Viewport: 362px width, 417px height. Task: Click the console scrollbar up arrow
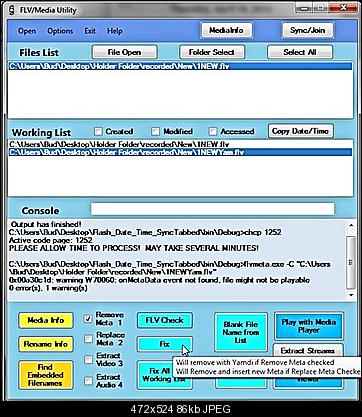[x=351, y=225]
